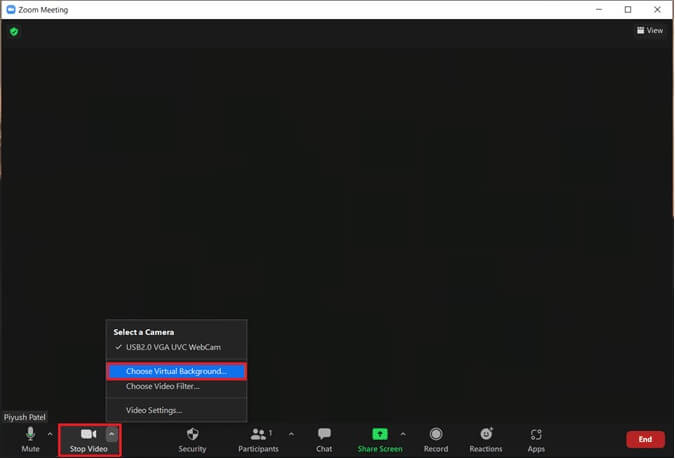
Task: Click the green encryption shield icon
Action: point(14,31)
